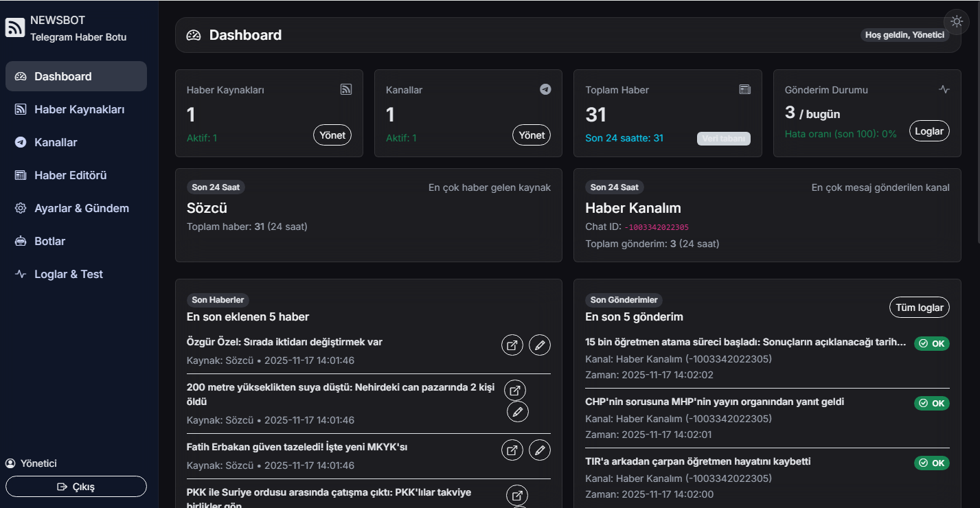This screenshot has width=980, height=508.
Task: Open external link for 200 metre news
Action: [515, 391]
